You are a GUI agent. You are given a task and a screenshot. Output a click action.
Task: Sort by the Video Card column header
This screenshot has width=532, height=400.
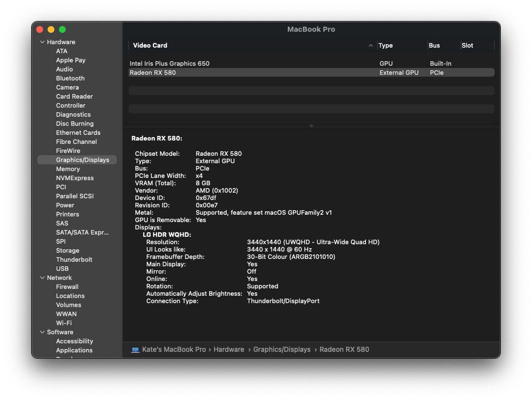click(150, 45)
